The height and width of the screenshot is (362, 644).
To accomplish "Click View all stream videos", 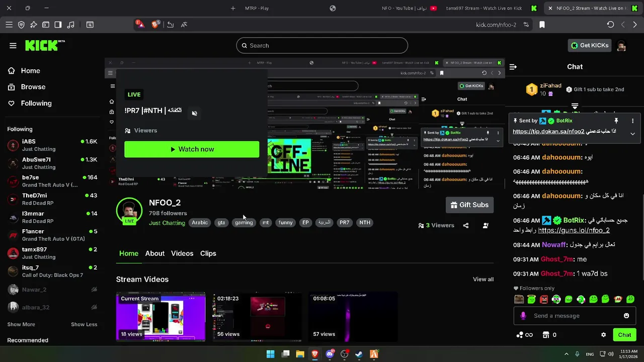I will pyautogui.click(x=483, y=280).
